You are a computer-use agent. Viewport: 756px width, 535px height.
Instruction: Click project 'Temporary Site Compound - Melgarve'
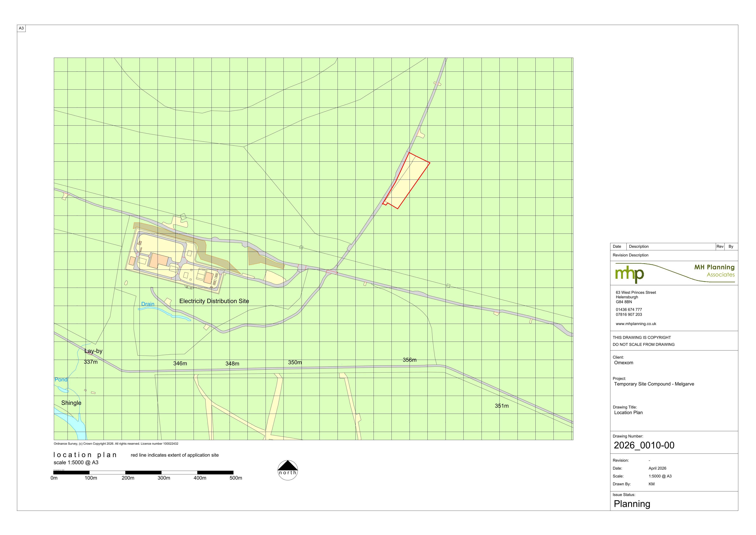coord(654,384)
